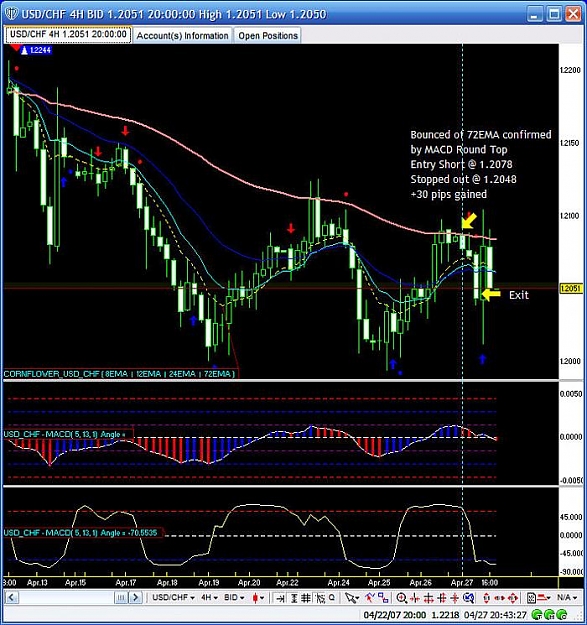Select the blue rectangles object tool icon
The image size is (587, 625).
pyautogui.click(x=383, y=598)
